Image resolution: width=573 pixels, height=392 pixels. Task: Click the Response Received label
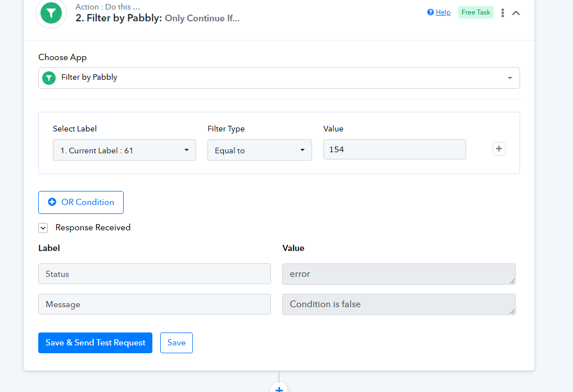click(93, 227)
